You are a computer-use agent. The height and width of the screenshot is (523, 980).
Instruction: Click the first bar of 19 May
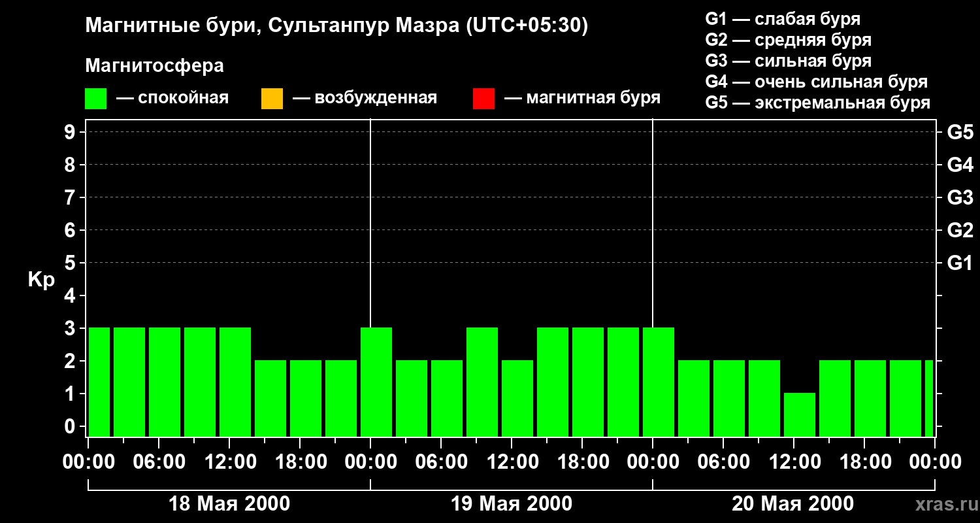point(376,382)
